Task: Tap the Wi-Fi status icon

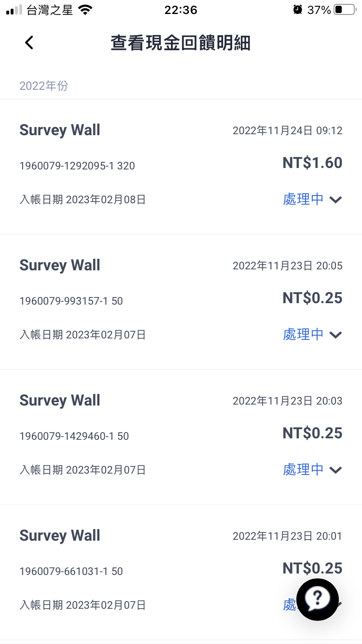Action: (x=85, y=10)
